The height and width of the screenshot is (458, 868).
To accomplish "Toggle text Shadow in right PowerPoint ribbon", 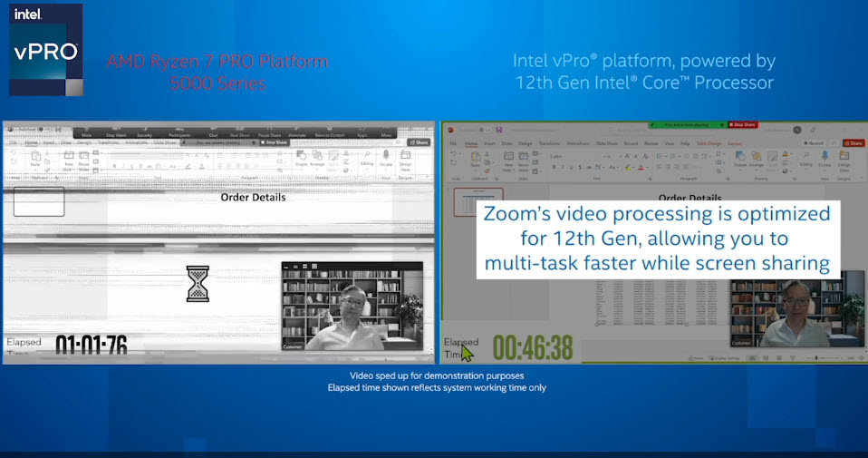I will pos(580,167).
